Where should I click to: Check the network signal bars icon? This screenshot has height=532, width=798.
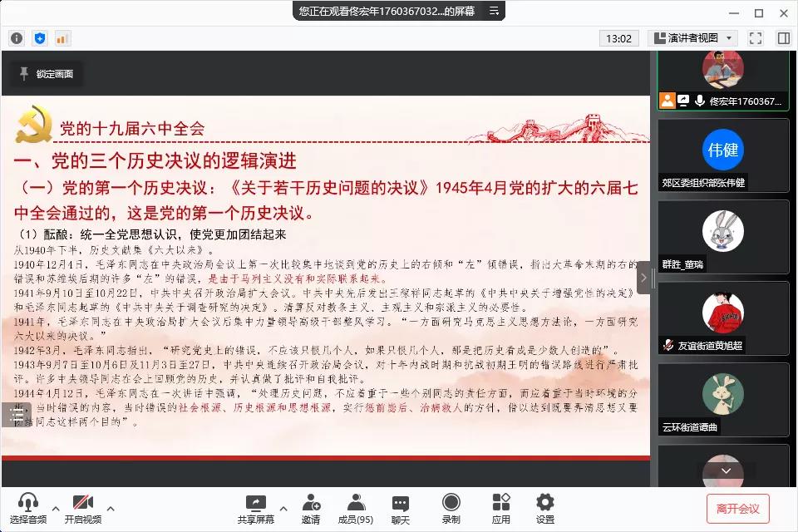point(62,38)
